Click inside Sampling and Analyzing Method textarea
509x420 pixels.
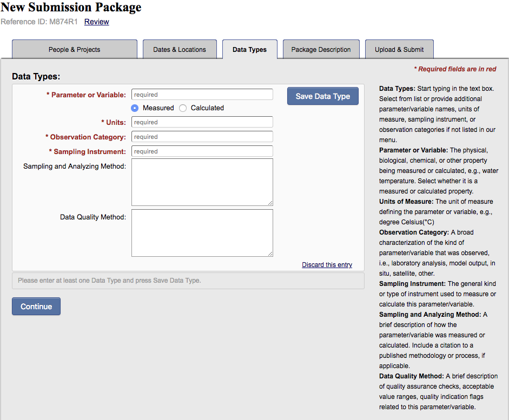pyautogui.click(x=202, y=182)
